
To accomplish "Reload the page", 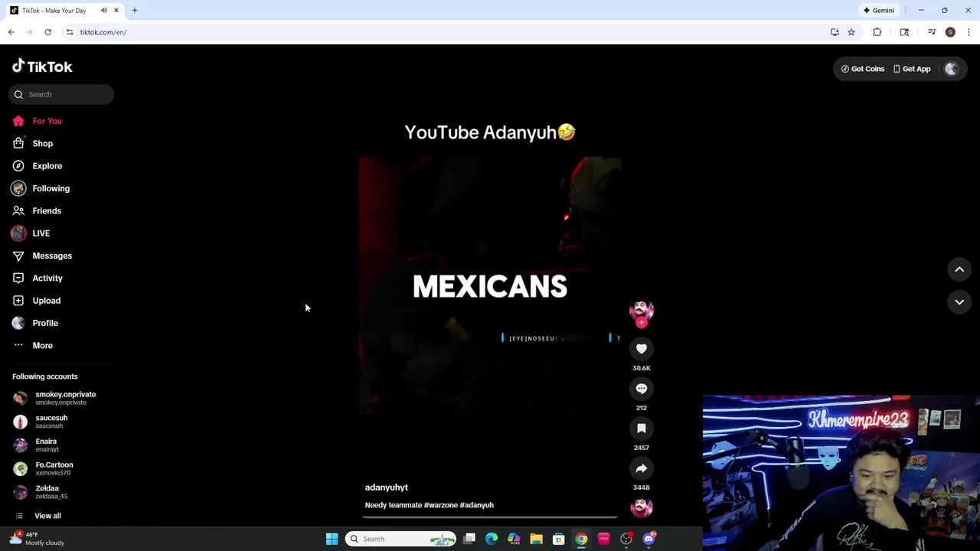I will (47, 32).
